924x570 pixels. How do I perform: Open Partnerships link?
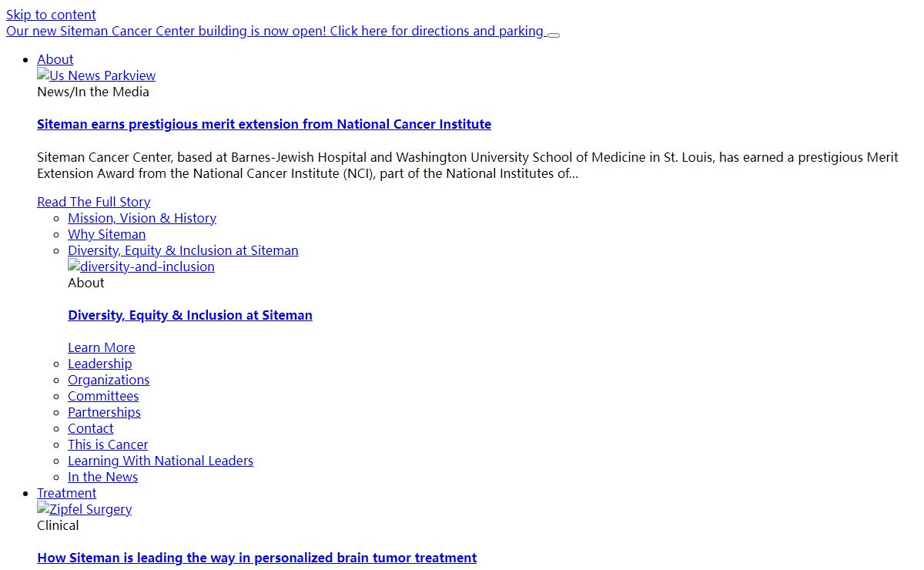pyautogui.click(x=104, y=412)
